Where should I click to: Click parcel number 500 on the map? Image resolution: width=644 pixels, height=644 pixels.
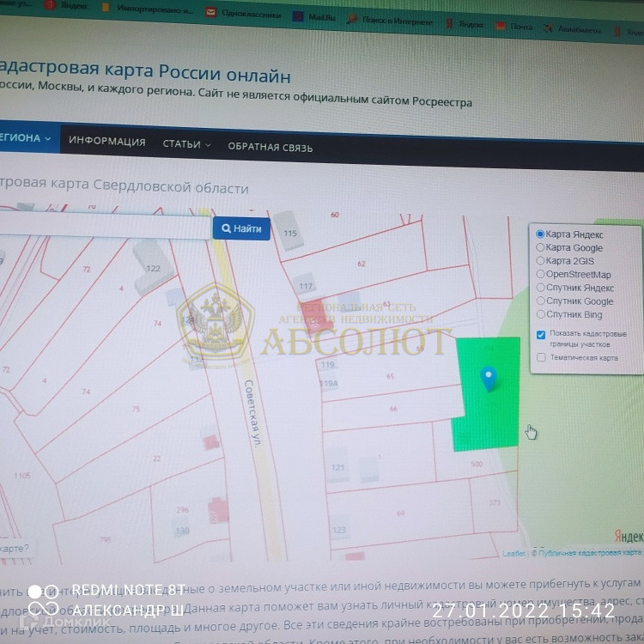[477, 464]
